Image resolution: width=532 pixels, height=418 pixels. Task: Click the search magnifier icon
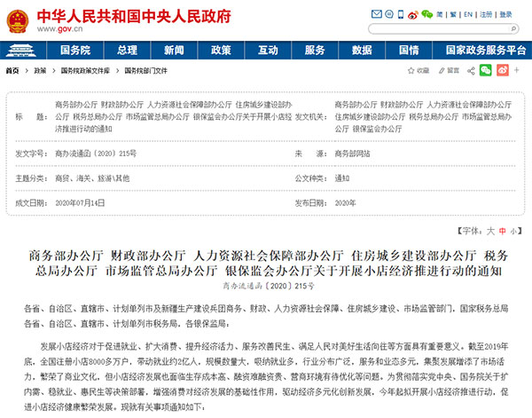513,29
